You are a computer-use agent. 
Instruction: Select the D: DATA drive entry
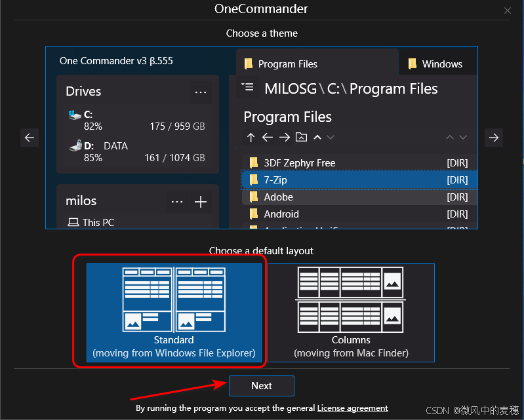tap(137, 151)
